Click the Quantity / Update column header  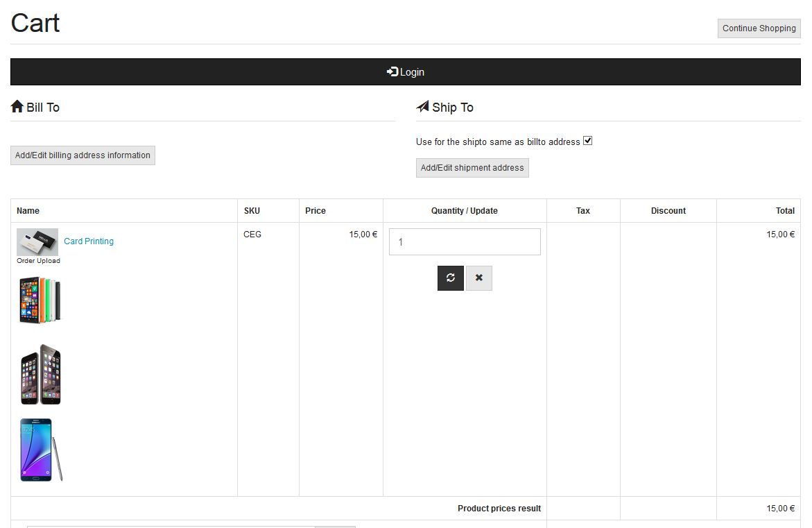pyautogui.click(x=465, y=211)
